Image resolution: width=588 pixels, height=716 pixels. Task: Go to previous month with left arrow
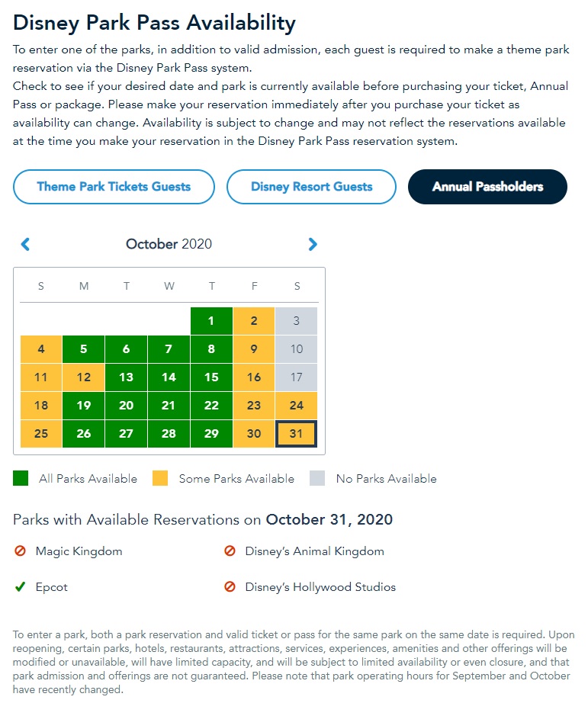[x=25, y=244]
